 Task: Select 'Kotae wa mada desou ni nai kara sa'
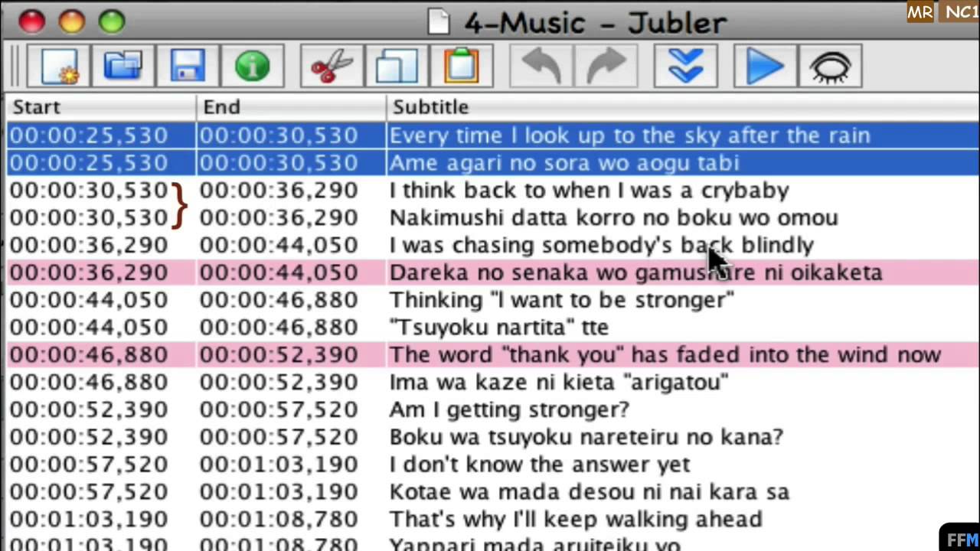[492, 492]
